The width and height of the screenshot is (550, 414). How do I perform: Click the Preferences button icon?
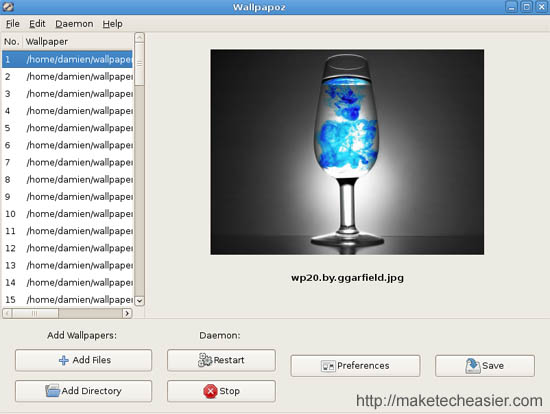pos(328,366)
